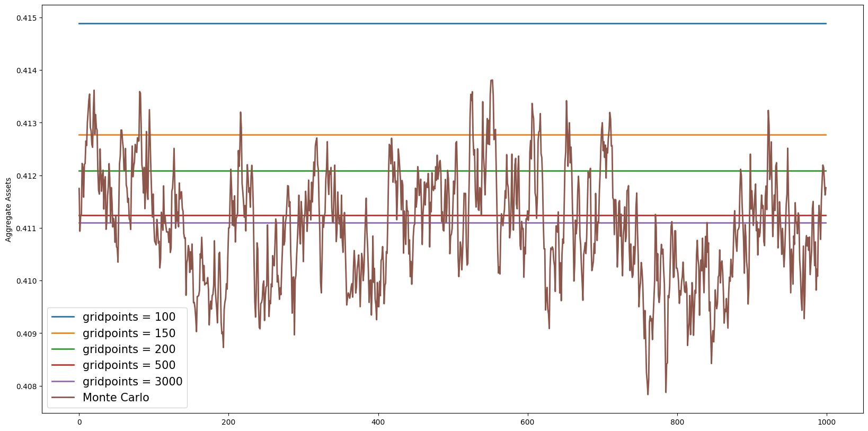Click the 0 x-axis tick label
This screenshot has width=868, height=431.
pyautogui.click(x=79, y=423)
